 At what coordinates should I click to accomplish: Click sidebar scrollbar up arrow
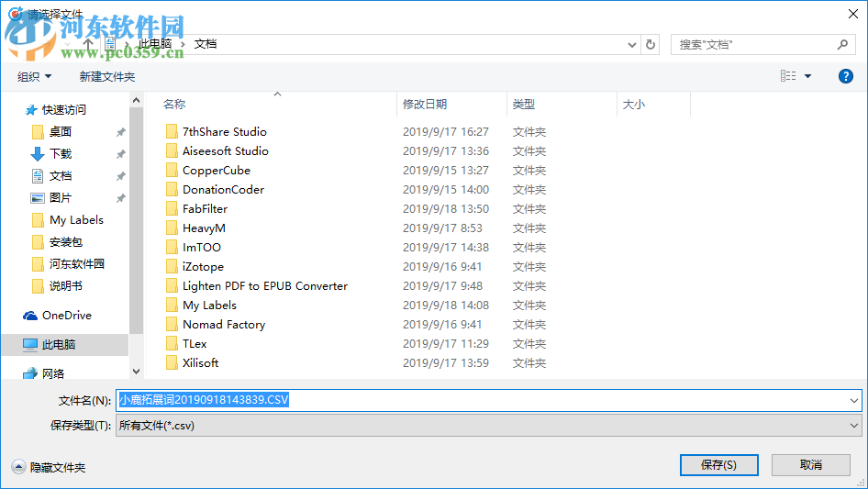click(x=136, y=100)
